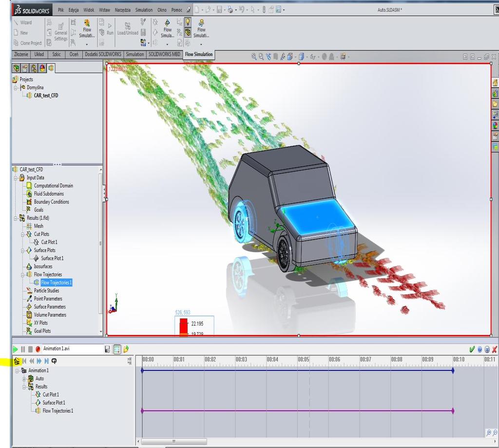
Task: Click the 00:05 mark on the timeline ruler
Action: (x=303, y=359)
